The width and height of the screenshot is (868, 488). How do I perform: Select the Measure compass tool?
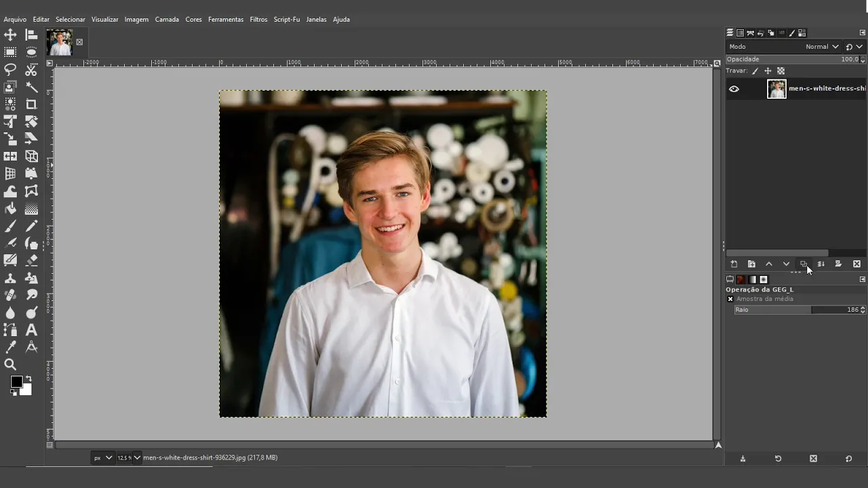tap(31, 348)
